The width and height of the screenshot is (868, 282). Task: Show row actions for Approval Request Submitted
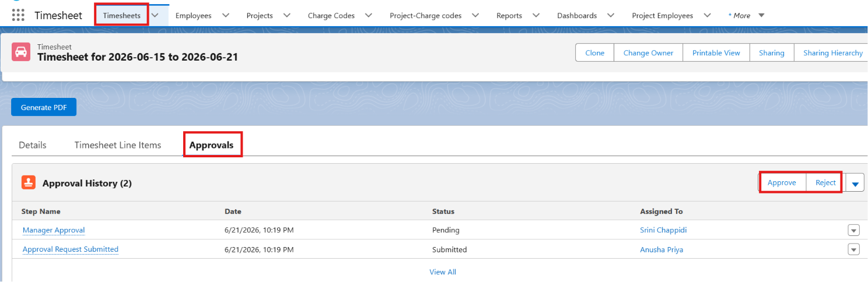click(x=853, y=250)
